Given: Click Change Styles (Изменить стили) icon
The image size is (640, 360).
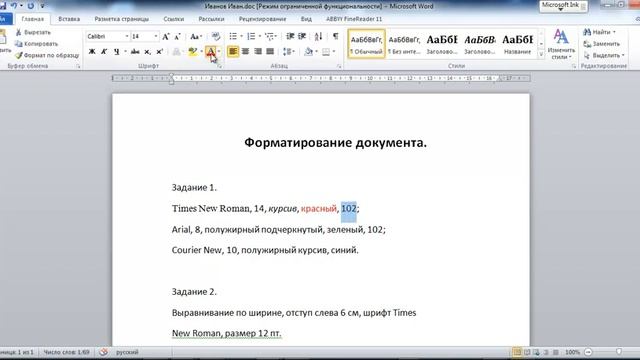Looking at the screenshot, I should pos(561,44).
